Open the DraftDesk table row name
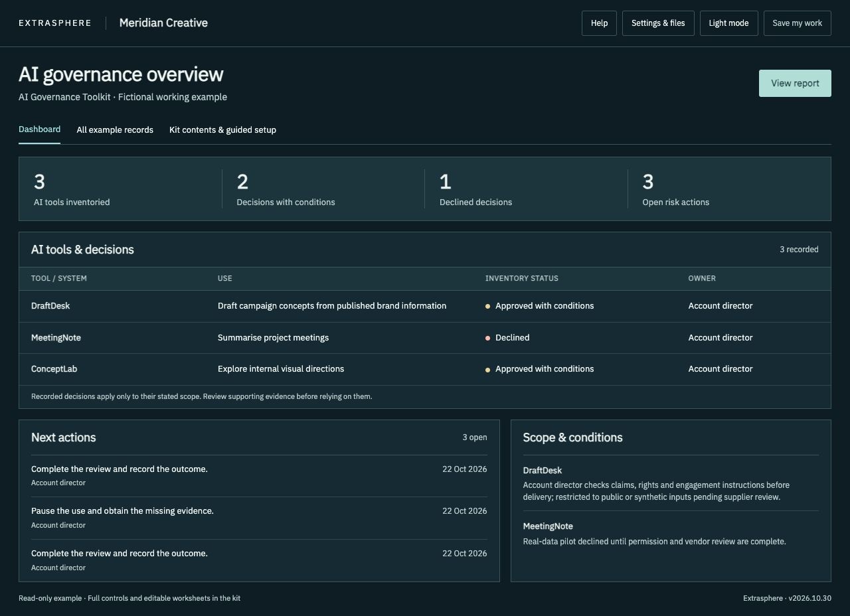 coord(50,306)
